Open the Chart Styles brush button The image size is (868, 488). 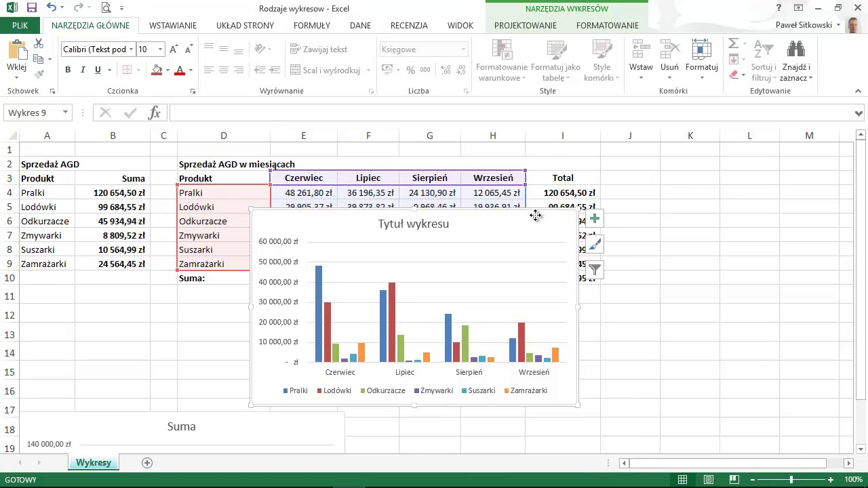click(595, 244)
